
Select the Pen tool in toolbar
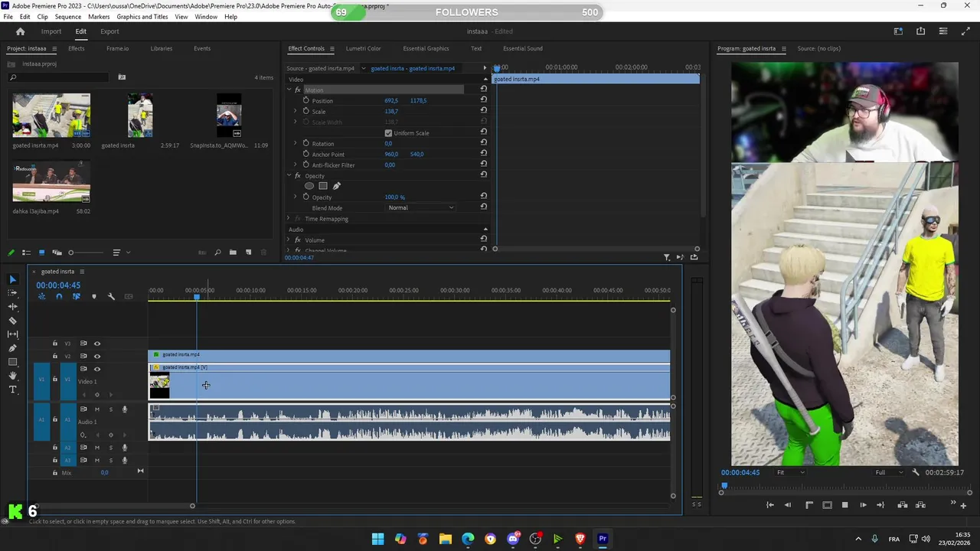12,348
